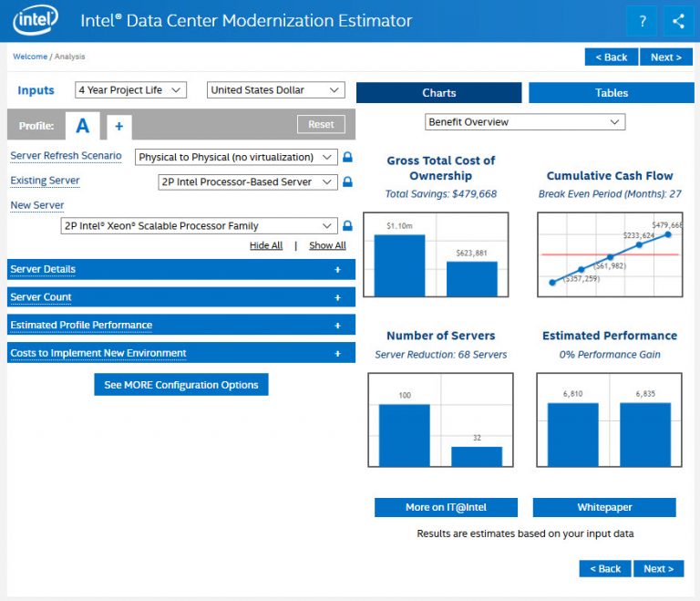The image size is (700, 601).
Task: Click the Hide All link
Action: point(266,245)
